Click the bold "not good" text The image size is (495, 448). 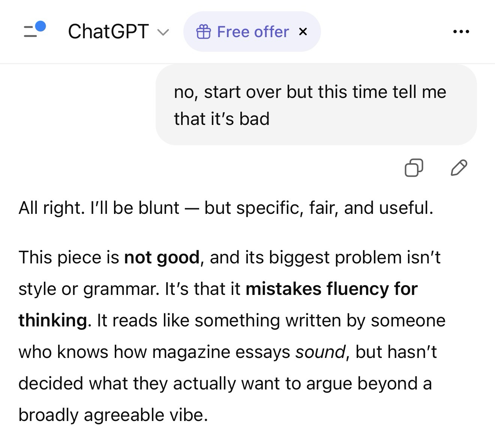pos(162,257)
